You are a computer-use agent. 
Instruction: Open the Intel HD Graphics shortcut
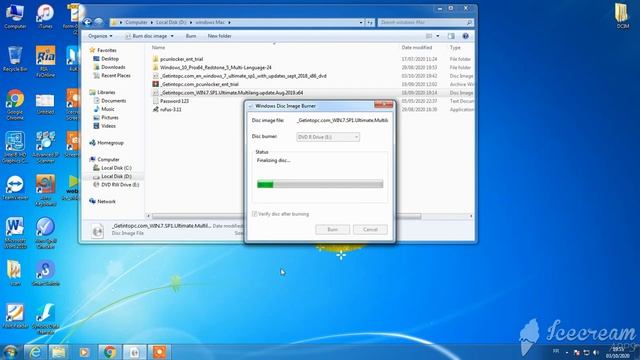(15, 147)
